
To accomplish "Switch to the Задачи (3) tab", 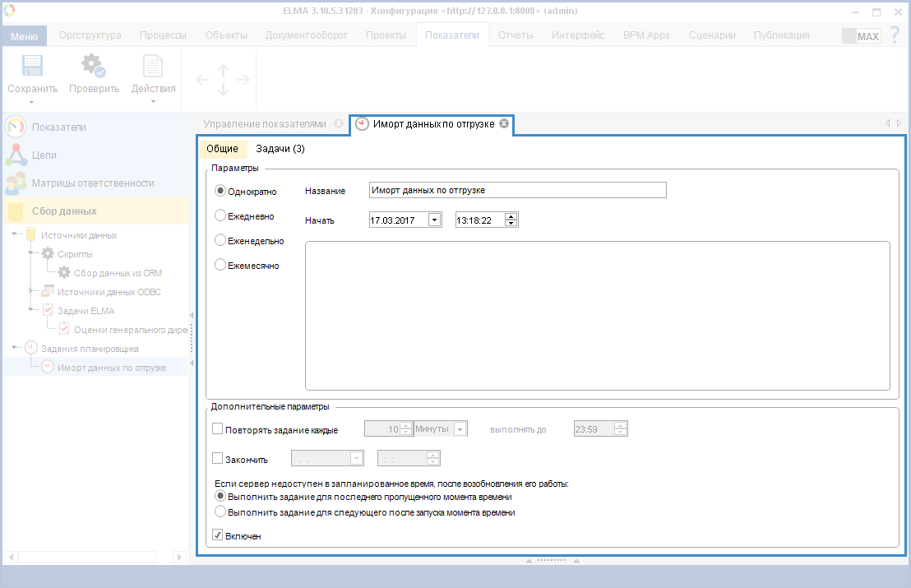I will (x=280, y=149).
